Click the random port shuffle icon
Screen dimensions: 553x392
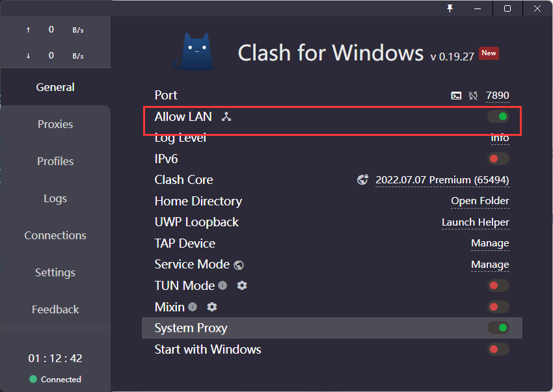(473, 96)
